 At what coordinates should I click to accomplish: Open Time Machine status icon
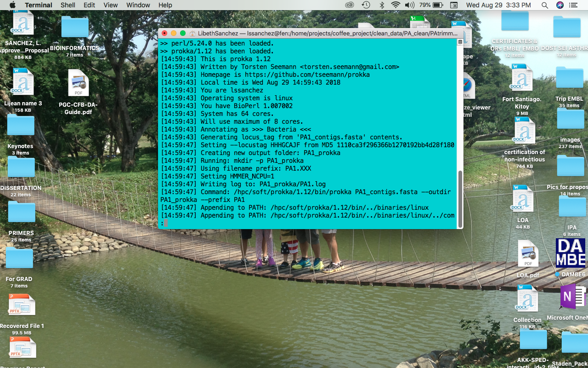pos(366,5)
